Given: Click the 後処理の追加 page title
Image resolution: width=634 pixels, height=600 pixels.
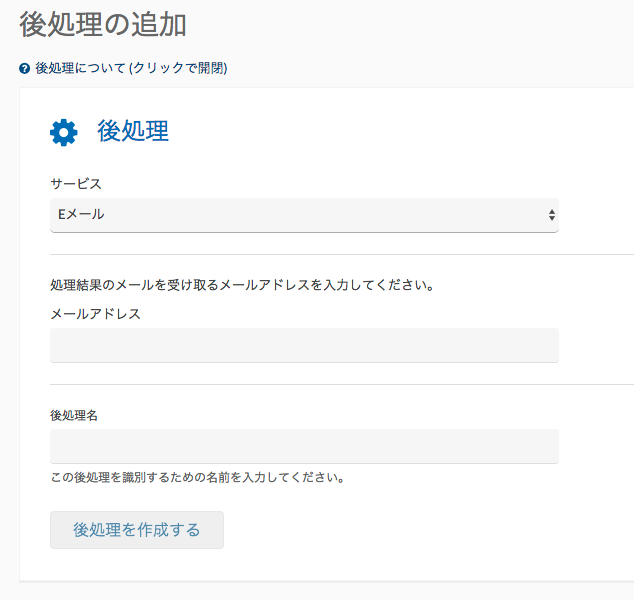Looking at the screenshot, I should [x=103, y=25].
